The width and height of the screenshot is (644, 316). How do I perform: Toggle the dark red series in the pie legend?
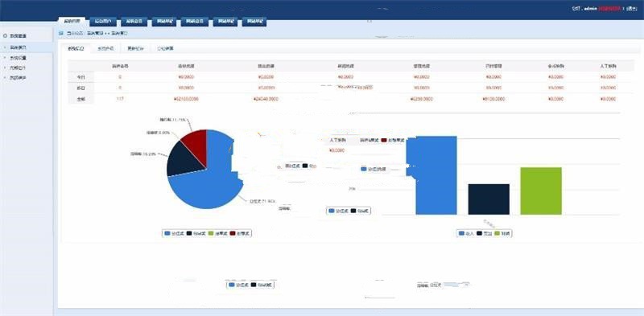pos(240,233)
